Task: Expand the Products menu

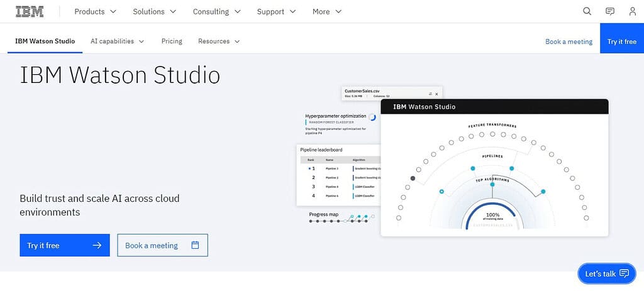Action: tap(96, 11)
